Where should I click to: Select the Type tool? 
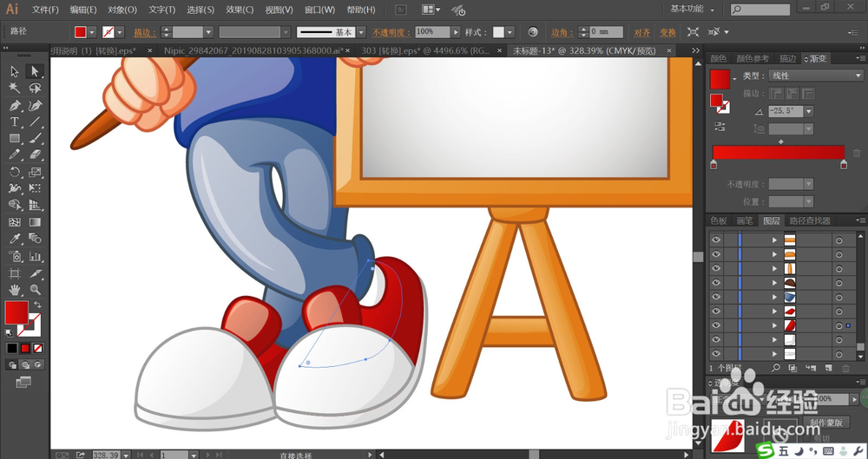pos(15,121)
